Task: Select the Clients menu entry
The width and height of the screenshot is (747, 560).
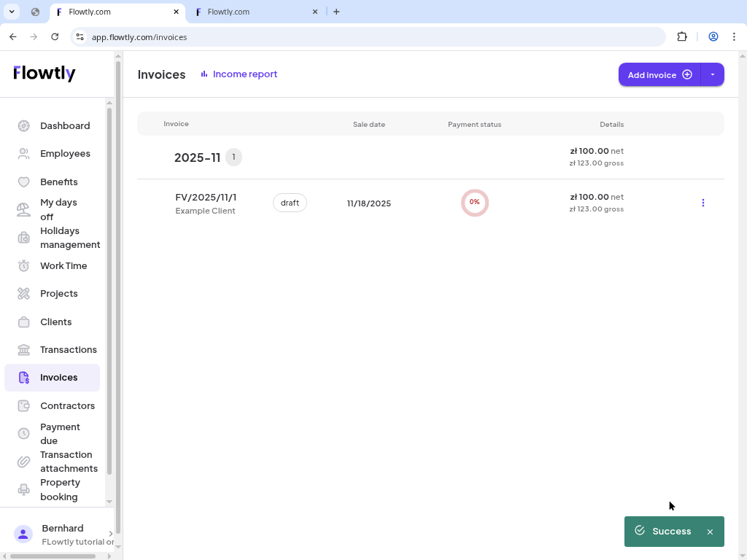Action: (55, 322)
